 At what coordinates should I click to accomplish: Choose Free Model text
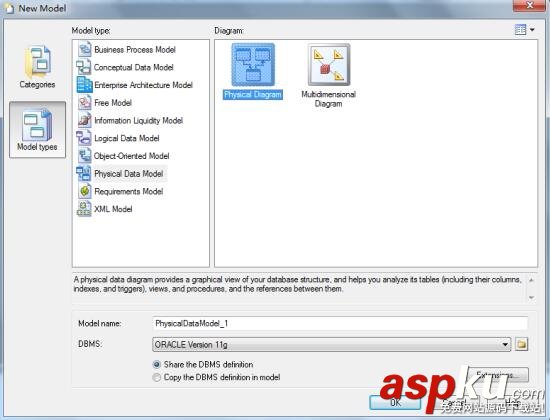pos(113,103)
